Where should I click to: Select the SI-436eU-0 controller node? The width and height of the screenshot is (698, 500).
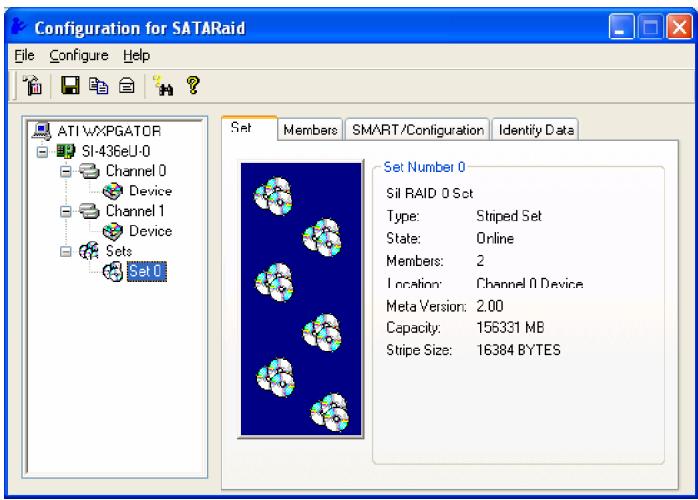116,151
